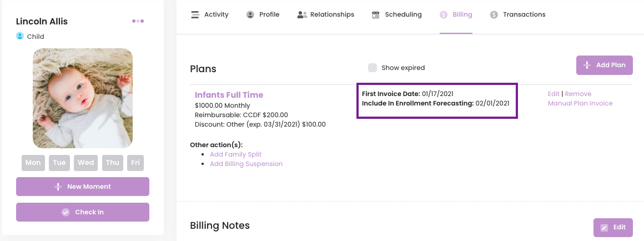Click the Remove link for the plan
Image resolution: width=644 pixels, height=241 pixels.
[x=578, y=94]
